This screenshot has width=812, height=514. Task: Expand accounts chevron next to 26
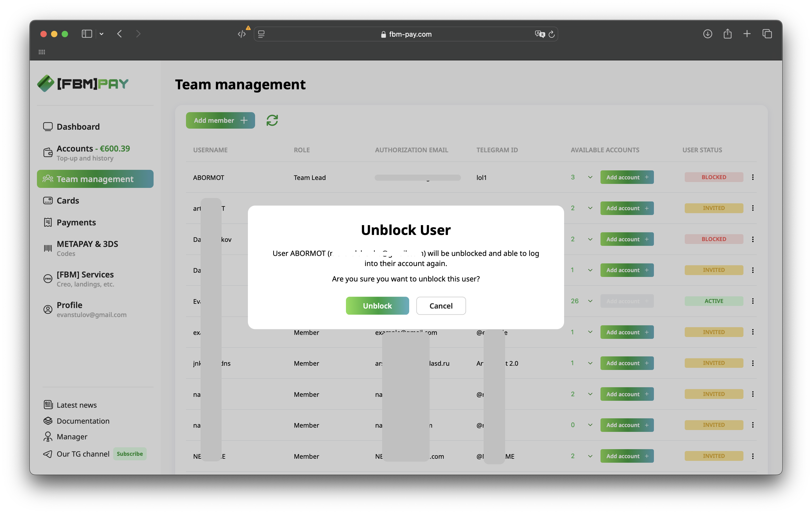click(x=590, y=301)
